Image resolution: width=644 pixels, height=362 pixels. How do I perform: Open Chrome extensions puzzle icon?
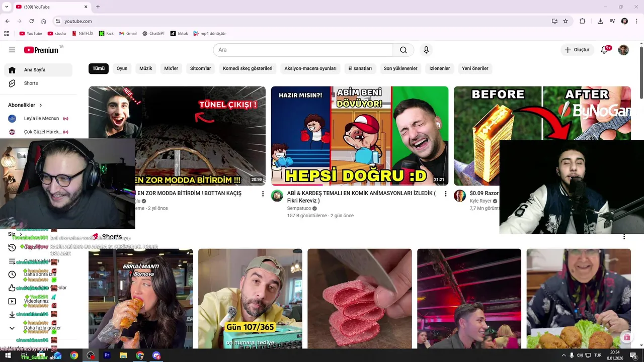(583, 21)
